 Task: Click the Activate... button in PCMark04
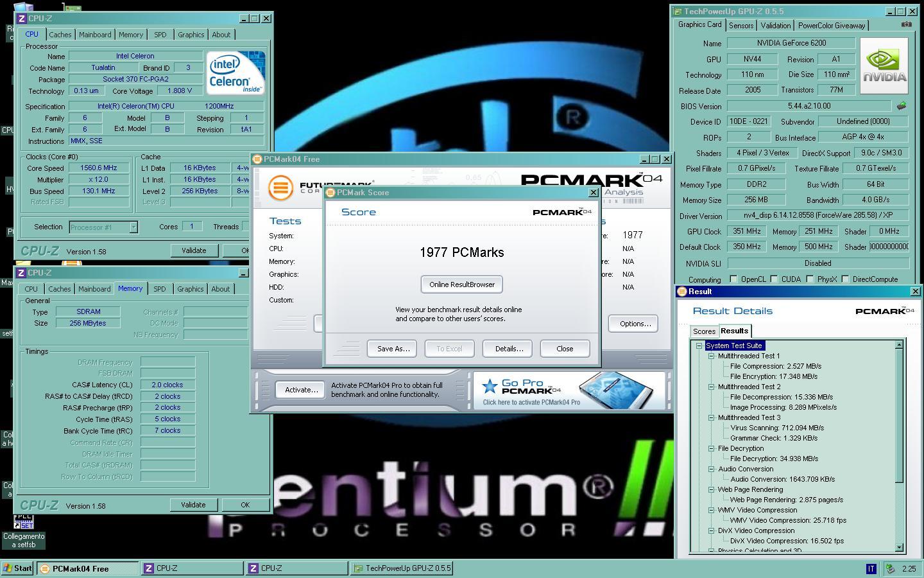301,390
